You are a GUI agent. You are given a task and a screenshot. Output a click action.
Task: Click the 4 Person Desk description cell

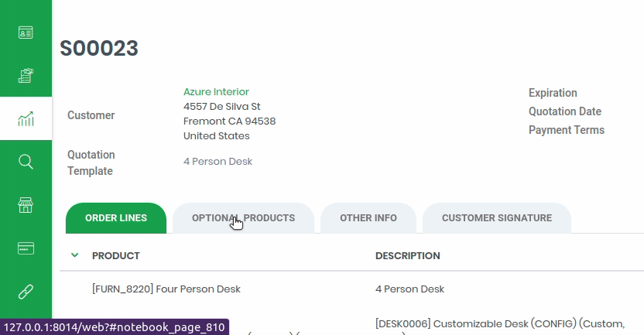[409, 289]
